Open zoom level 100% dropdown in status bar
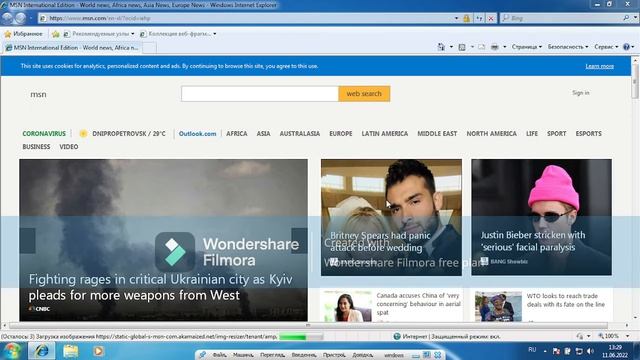 [x=628, y=336]
